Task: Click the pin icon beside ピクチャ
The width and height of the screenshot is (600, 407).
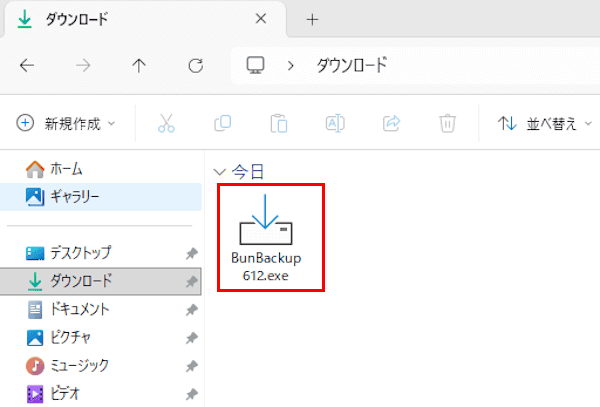Action: click(x=192, y=338)
